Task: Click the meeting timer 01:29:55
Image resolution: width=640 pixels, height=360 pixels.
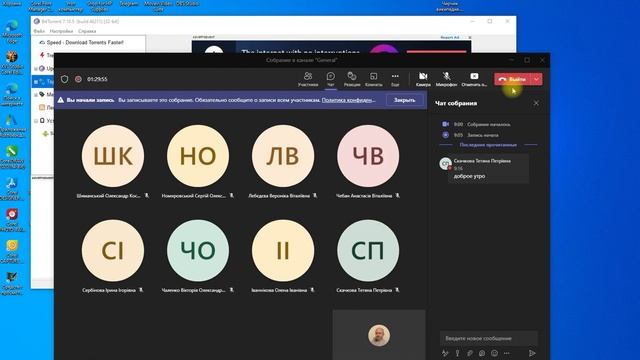Action: click(x=97, y=79)
